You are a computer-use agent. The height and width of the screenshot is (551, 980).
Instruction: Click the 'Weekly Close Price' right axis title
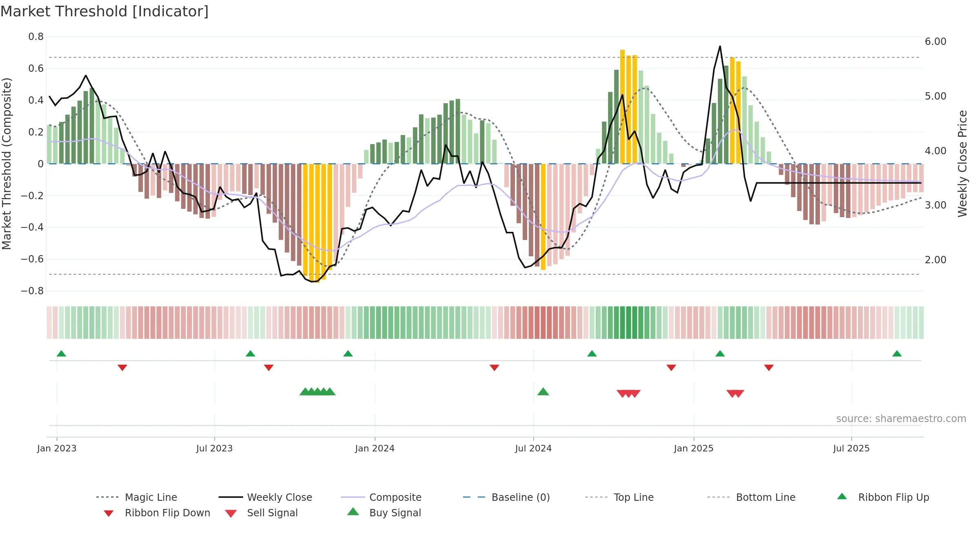(x=962, y=163)
